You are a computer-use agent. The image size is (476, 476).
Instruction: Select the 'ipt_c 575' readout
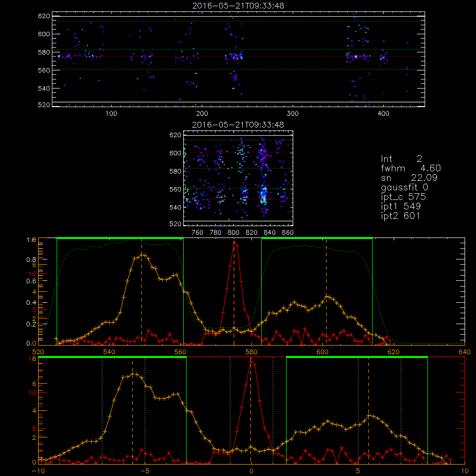coord(404,197)
